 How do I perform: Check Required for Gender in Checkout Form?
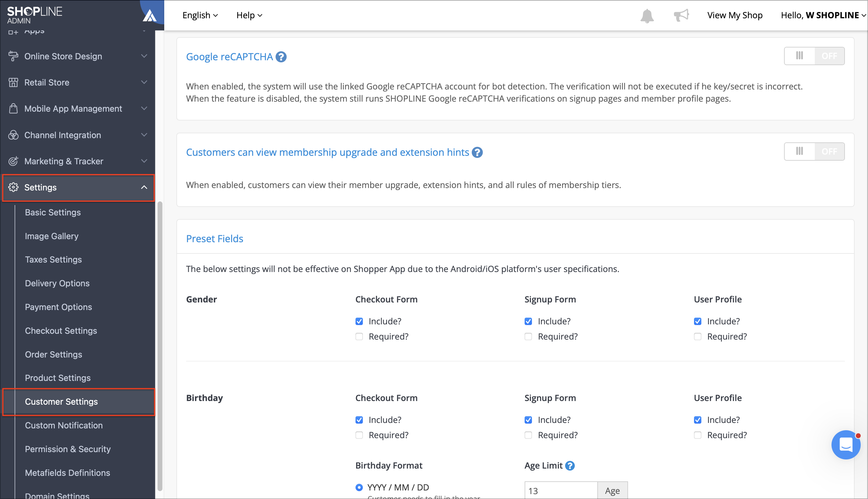pyautogui.click(x=359, y=337)
